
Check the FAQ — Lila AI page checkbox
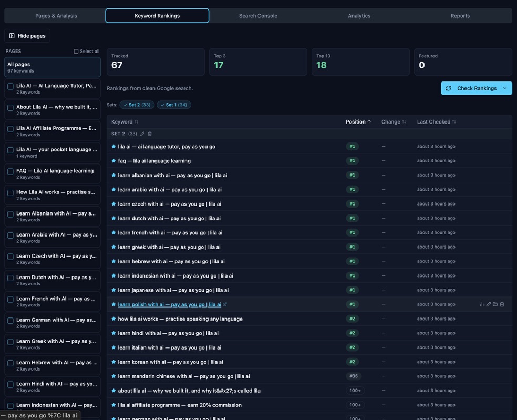[11, 171]
